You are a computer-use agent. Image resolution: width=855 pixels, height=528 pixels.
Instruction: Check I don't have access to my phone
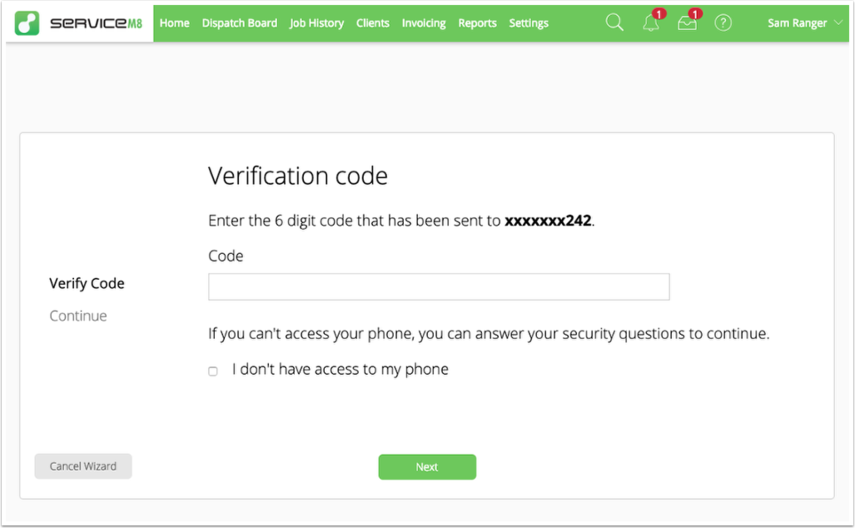(213, 371)
